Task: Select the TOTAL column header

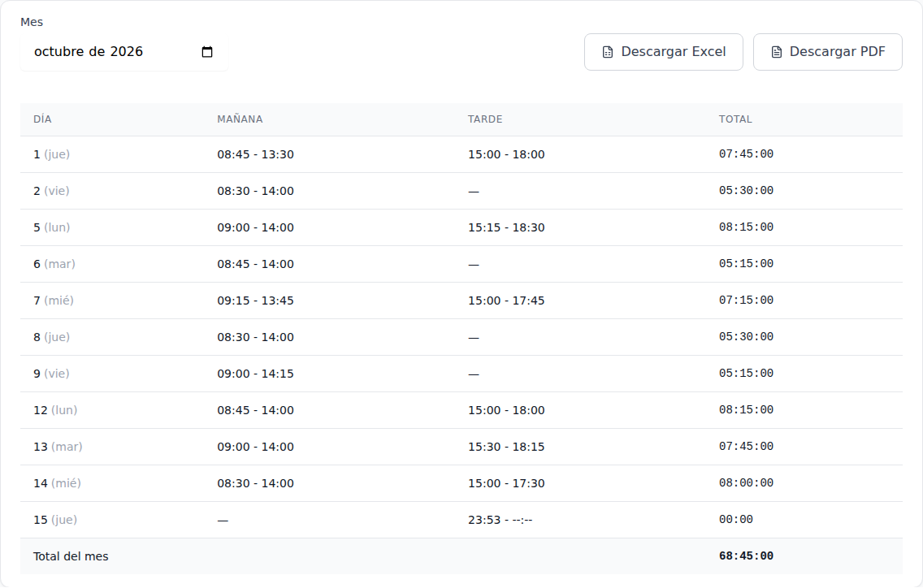Action: tap(735, 119)
